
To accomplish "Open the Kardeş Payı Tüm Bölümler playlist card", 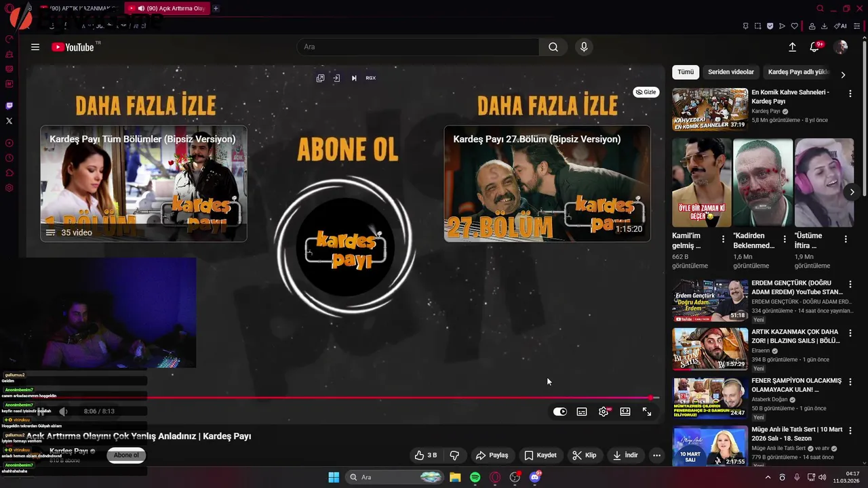I will pos(144,184).
